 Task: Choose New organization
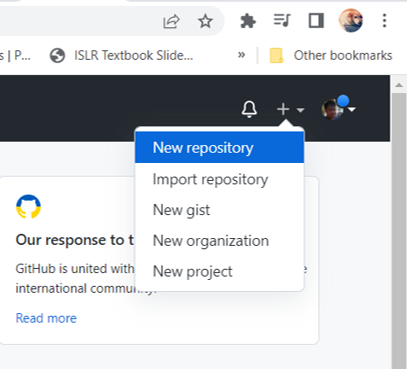(x=220, y=241)
